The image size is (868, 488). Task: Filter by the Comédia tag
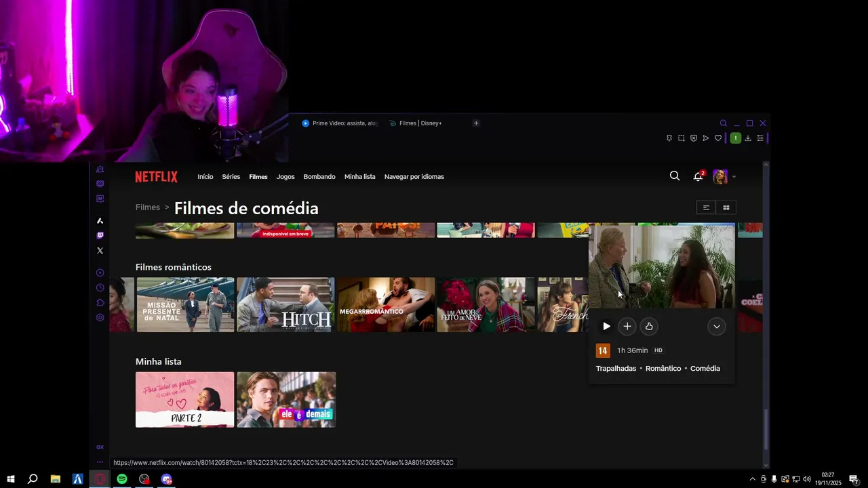(x=705, y=369)
